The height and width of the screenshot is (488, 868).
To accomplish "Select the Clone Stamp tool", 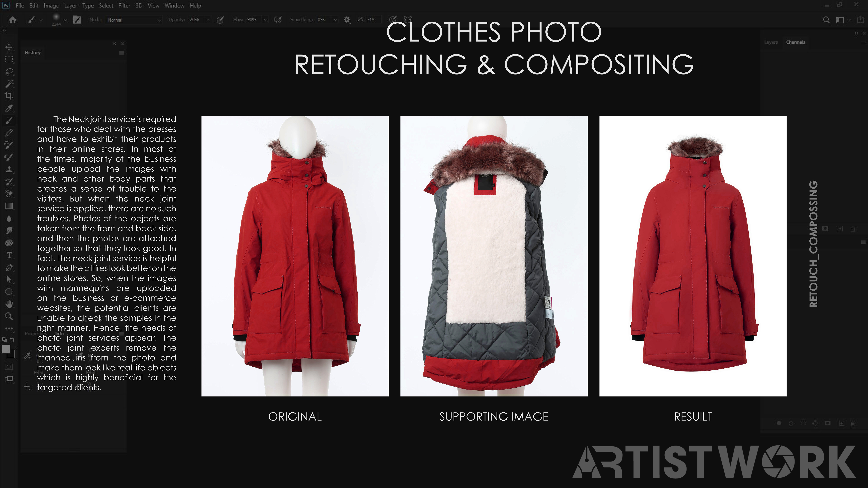I will coord(9,169).
